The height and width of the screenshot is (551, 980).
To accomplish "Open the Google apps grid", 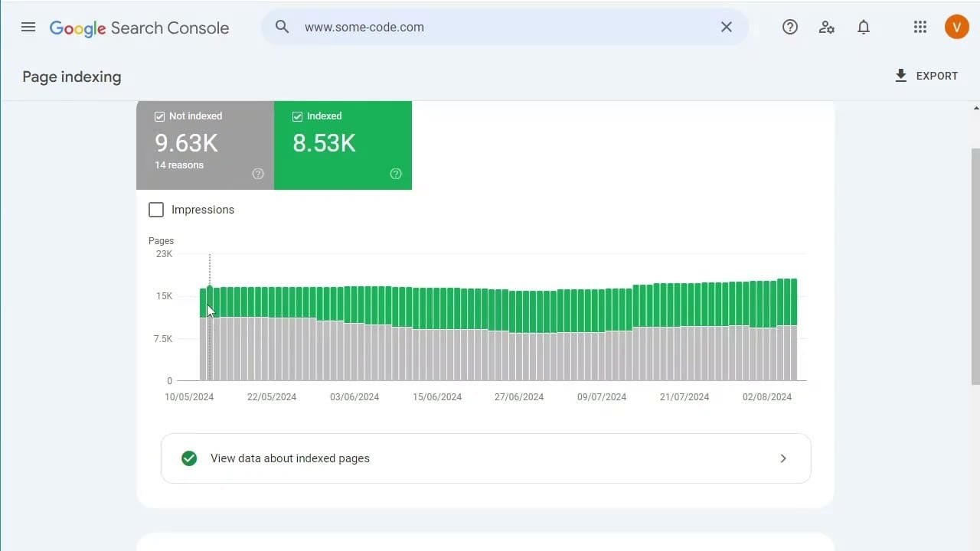I will [920, 27].
